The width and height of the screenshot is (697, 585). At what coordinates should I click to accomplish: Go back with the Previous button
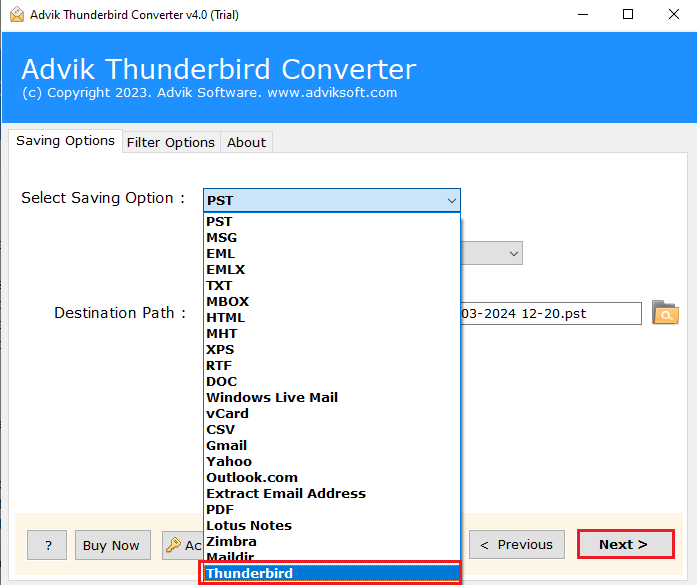tap(517, 545)
